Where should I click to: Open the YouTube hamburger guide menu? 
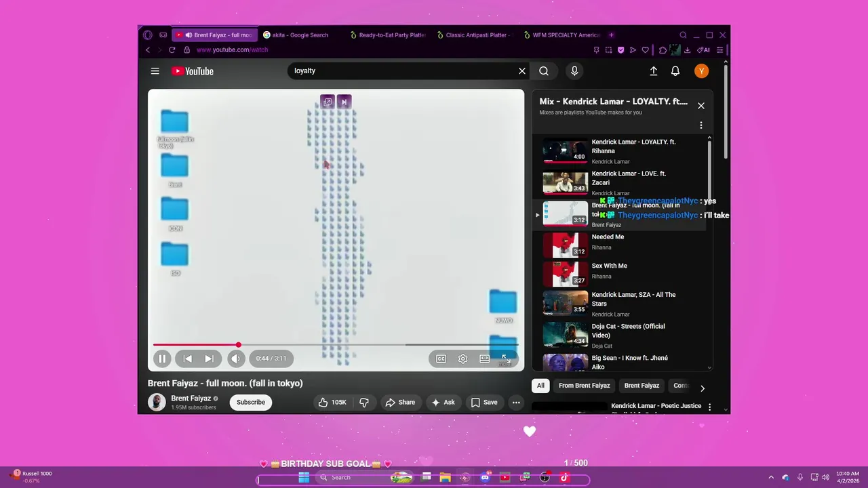click(155, 71)
